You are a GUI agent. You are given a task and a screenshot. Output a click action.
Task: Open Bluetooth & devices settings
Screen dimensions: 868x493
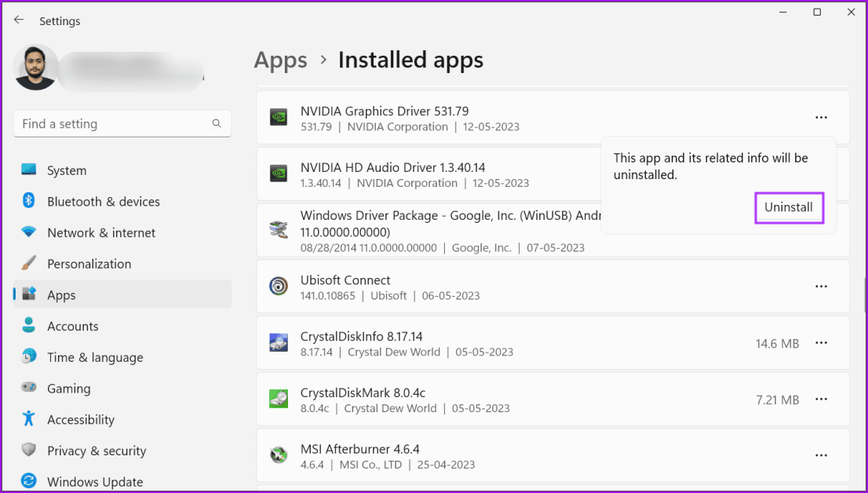[103, 202]
